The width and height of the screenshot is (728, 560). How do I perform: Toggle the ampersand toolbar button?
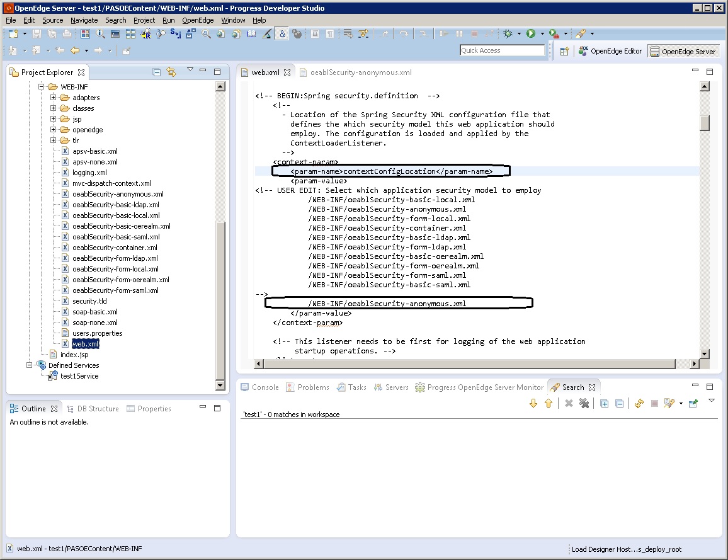point(282,34)
